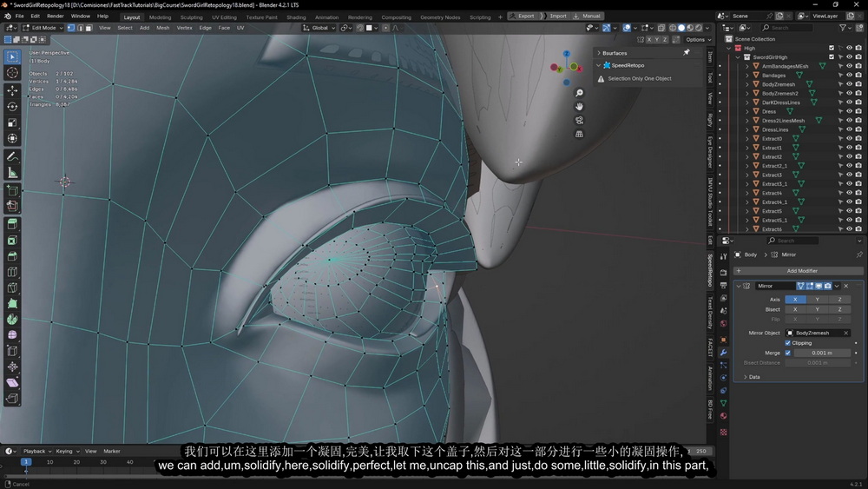Enable edge select mode

[80, 28]
